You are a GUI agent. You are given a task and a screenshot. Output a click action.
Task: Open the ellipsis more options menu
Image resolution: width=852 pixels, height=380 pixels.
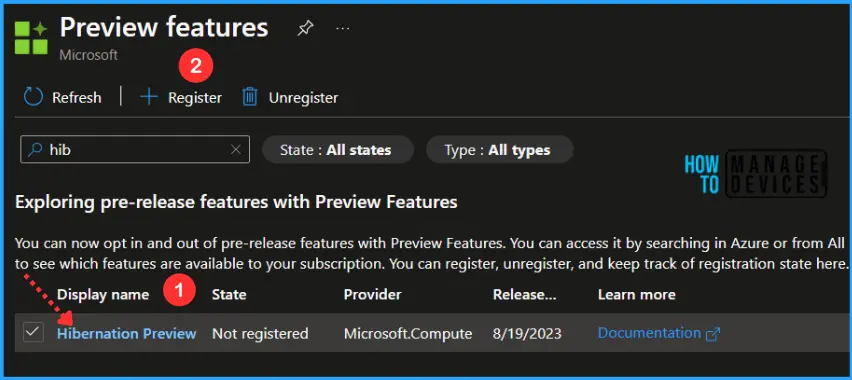(343, 28)
